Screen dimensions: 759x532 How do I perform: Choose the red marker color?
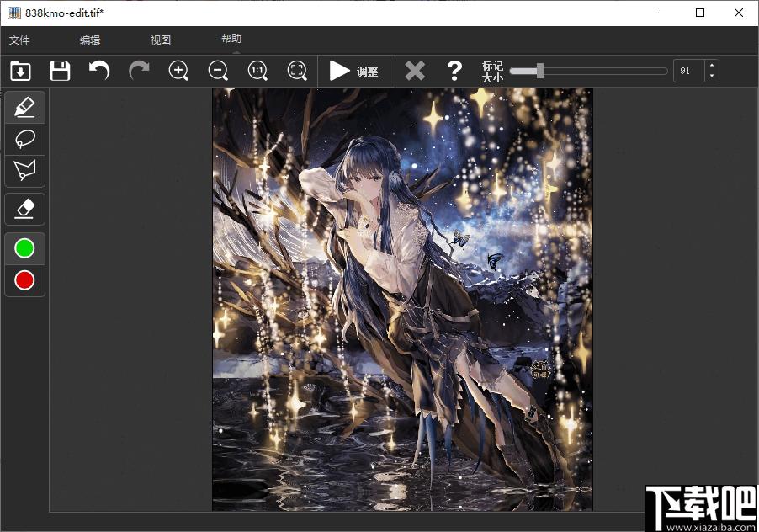pyautogui.click(x=24, y=280)
